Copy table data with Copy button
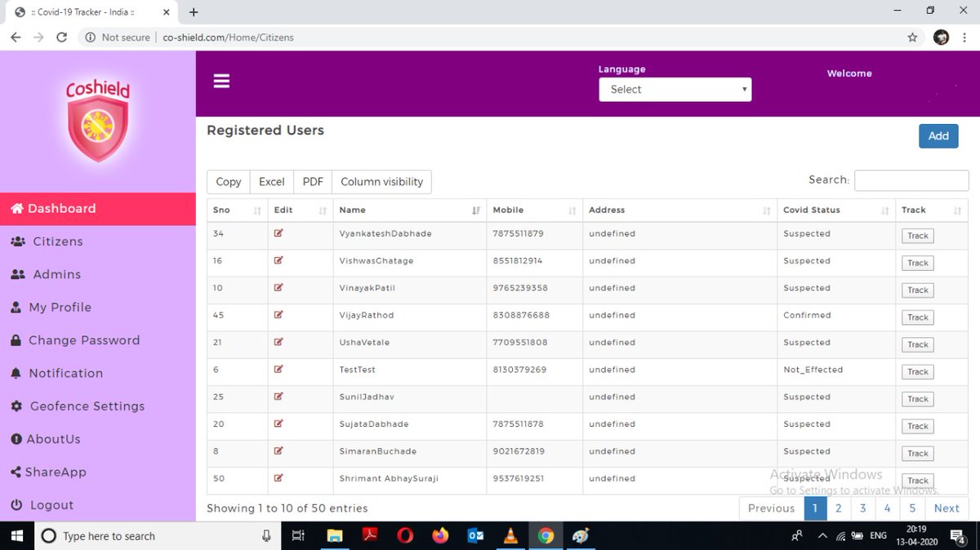 coord(229,182)
